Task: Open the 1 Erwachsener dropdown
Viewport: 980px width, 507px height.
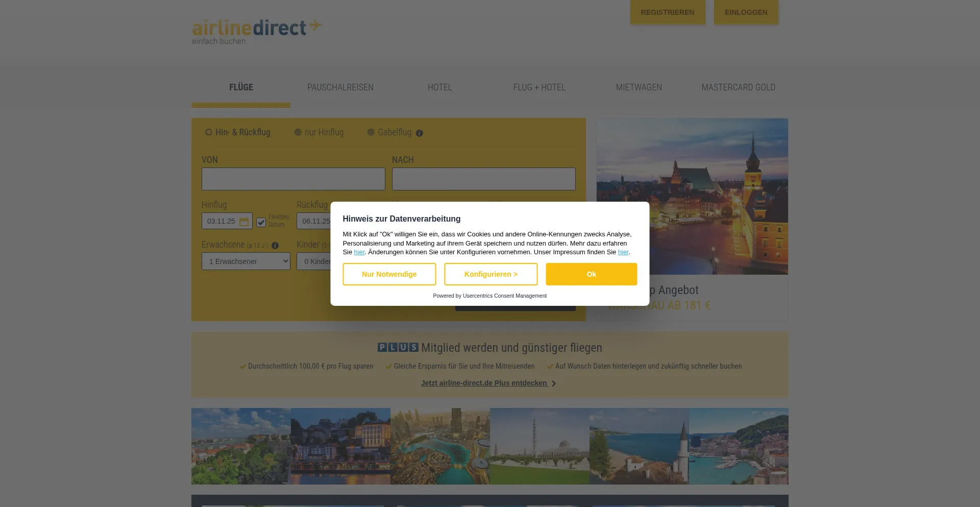Action: point(246,261)
